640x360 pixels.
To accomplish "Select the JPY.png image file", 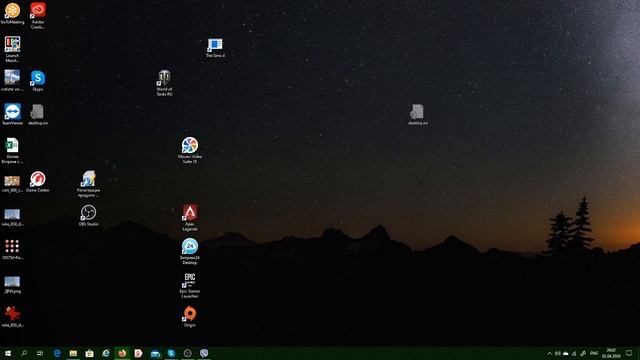I will coord(12,285).
